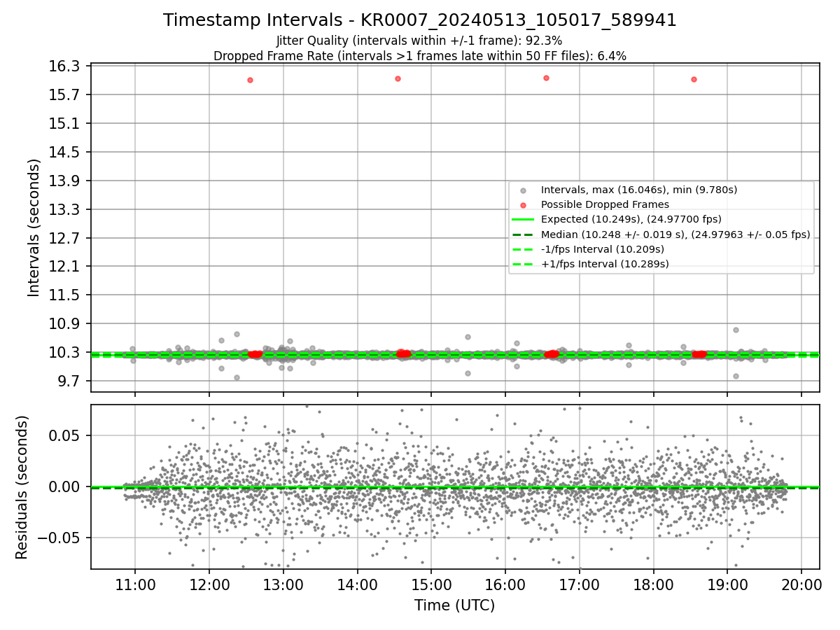Click the dark green dashed sample beside "Median" in the legend
The height and width of the screenshot is (630, 840).
tap(524, 234)
